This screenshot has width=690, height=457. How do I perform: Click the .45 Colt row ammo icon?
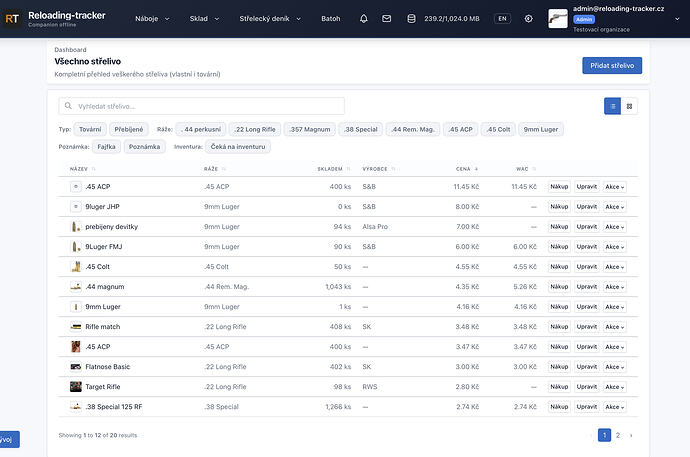(x=76, y=267)
